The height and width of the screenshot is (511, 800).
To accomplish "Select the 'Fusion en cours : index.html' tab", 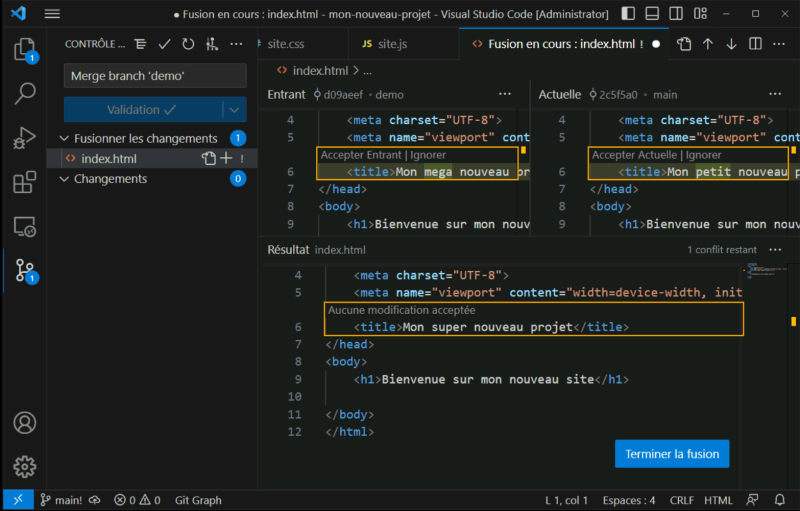I will [x=563, y=44].
